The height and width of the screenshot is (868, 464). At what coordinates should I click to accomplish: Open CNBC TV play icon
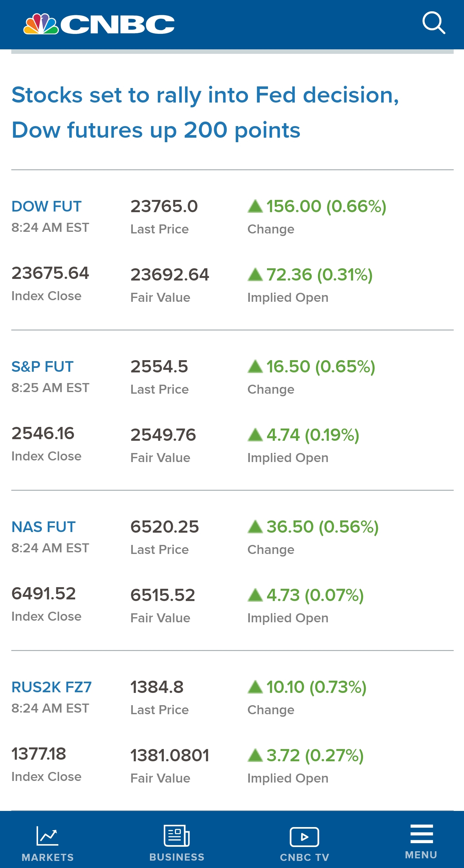[x=304, y=837]
